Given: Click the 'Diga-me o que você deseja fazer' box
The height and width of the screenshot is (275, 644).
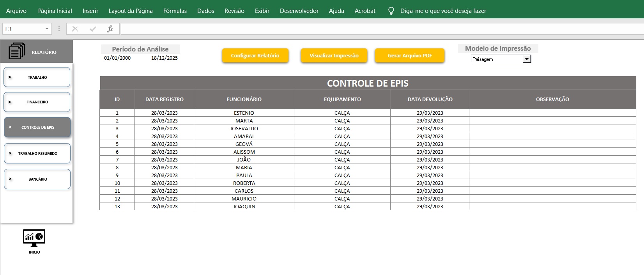Looking at the screenshot, I should (443, 11).
